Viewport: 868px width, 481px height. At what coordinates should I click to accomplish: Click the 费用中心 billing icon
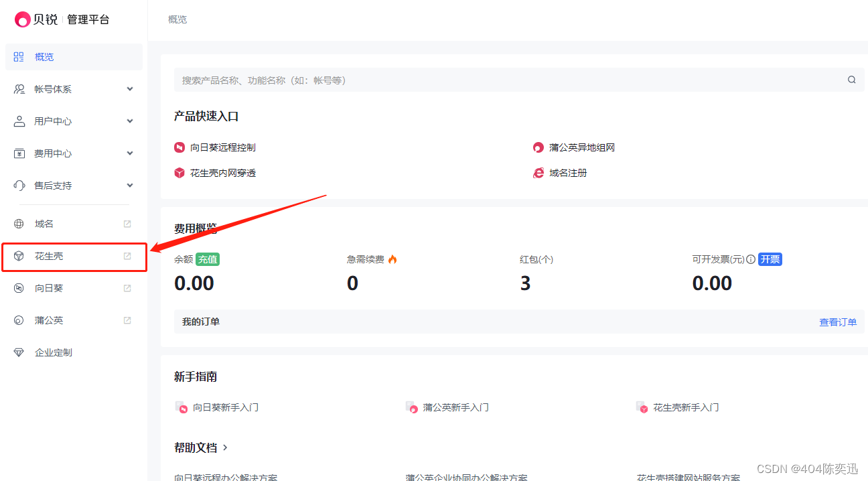click(19, 153)
